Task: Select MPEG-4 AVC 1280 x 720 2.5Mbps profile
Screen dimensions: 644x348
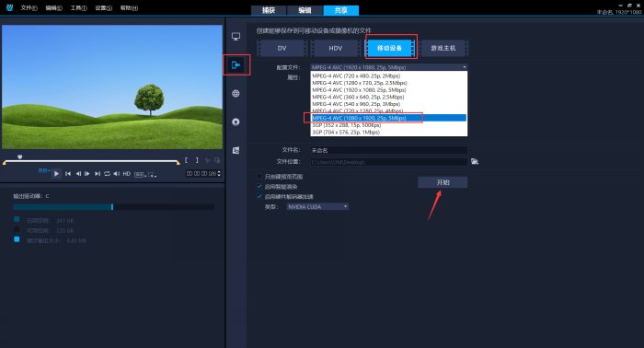Action: point(388,83)
